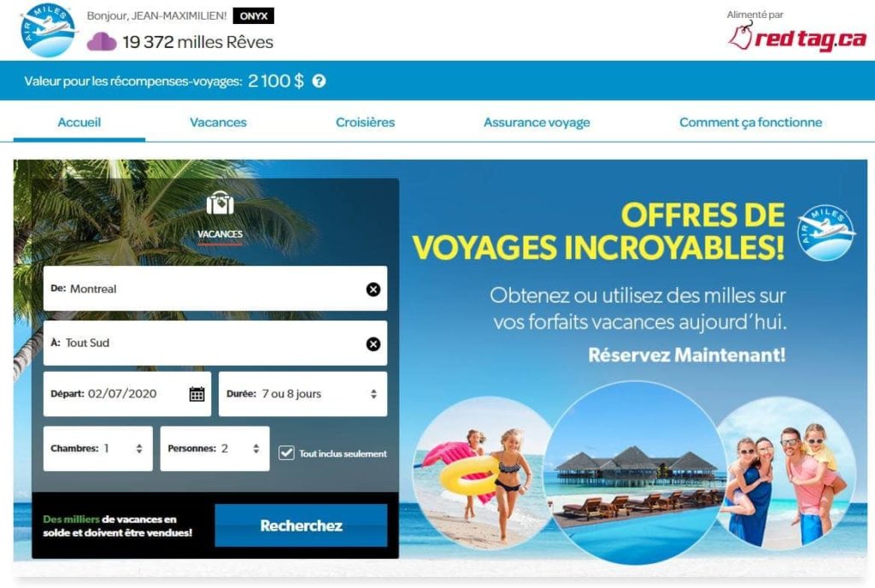875x588 pixels.
Task: Expand the Durée dropdown
Action: [x=302, y=394]
